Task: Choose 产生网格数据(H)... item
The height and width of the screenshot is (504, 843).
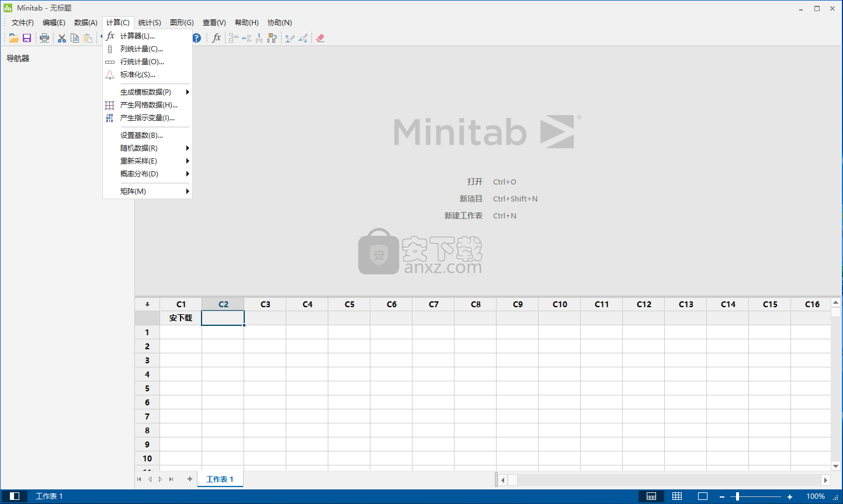Action: coord(147,105)
